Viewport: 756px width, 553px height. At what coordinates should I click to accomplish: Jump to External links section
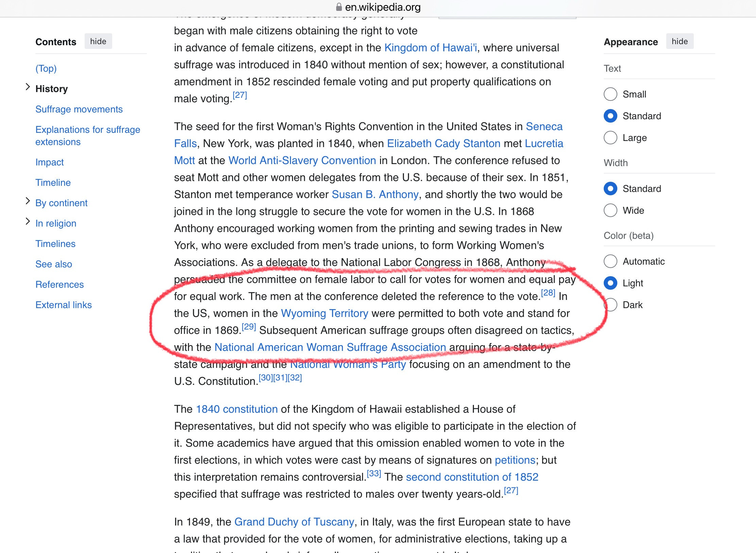[x=64, y=305]
